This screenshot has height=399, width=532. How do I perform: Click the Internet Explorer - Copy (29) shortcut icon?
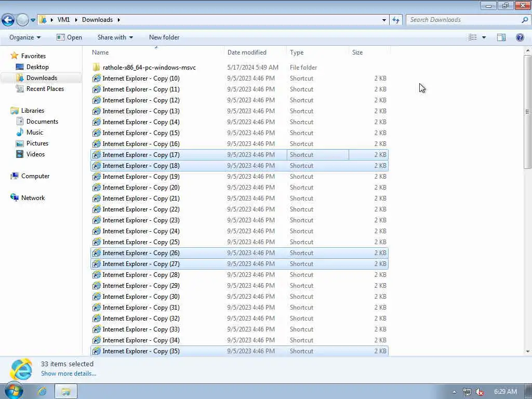[96, 286]
